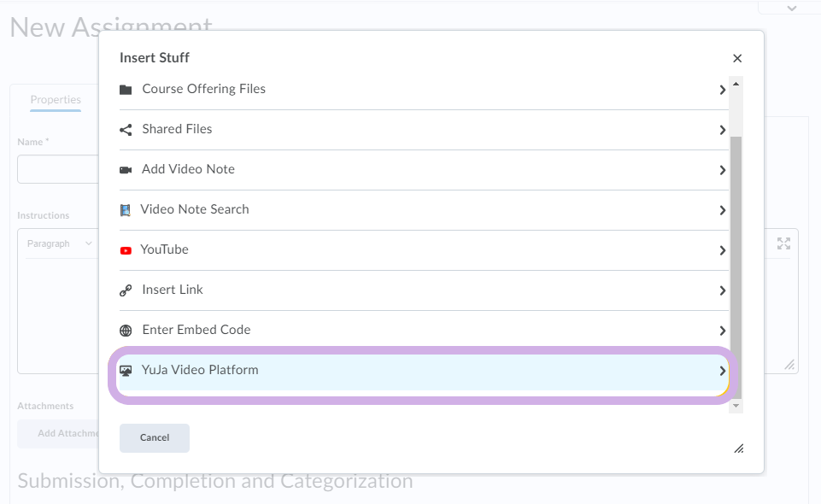Select the YouTube option
This screenshot has width=821, height=504.
(424, 250)
